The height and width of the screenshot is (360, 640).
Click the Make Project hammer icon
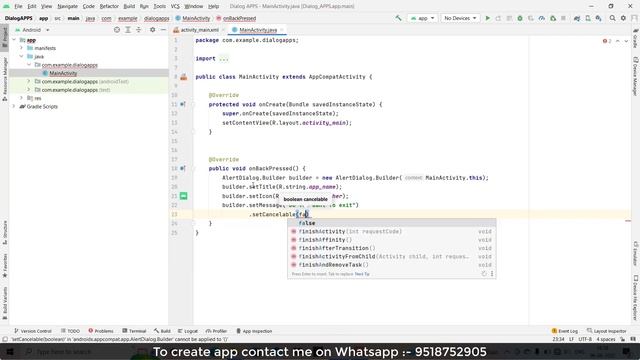(x=398, y=18)
